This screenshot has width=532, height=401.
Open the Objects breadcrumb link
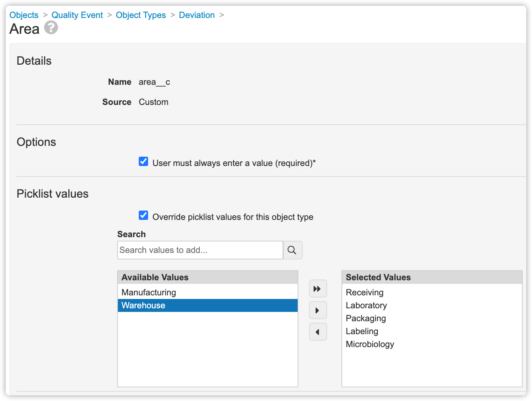click(24, 15)
